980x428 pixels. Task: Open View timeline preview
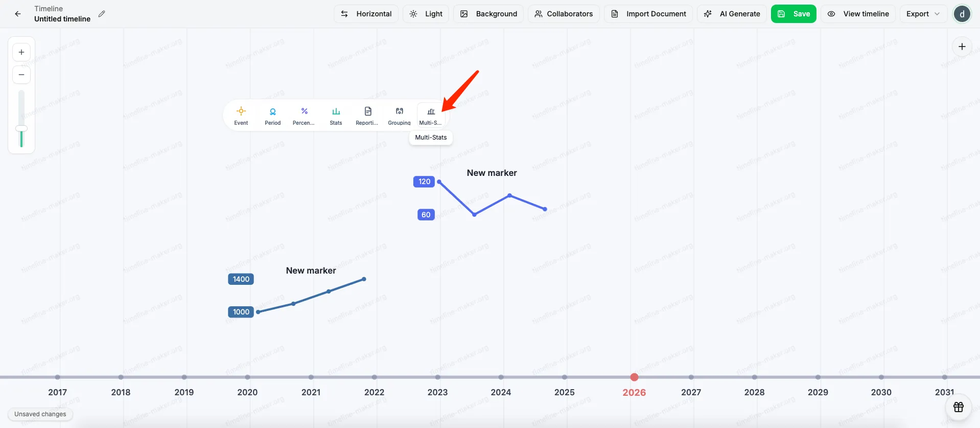tap(858, 14)
